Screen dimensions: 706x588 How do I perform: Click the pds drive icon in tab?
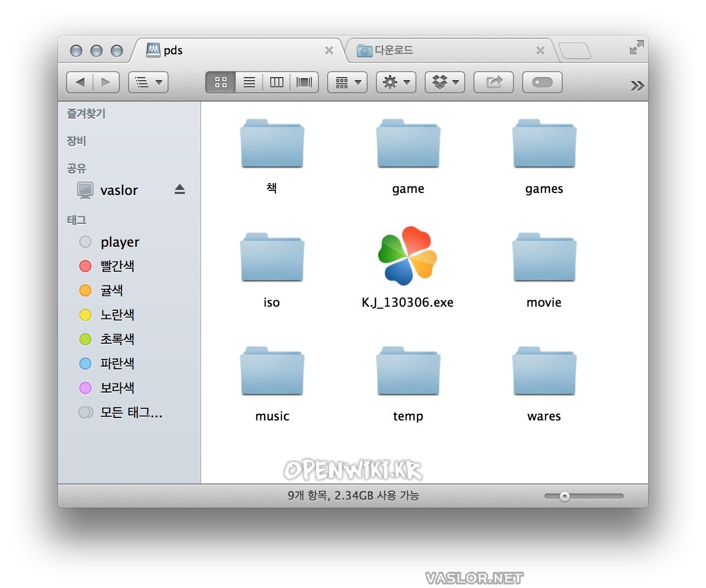click(x=153, y=50)
